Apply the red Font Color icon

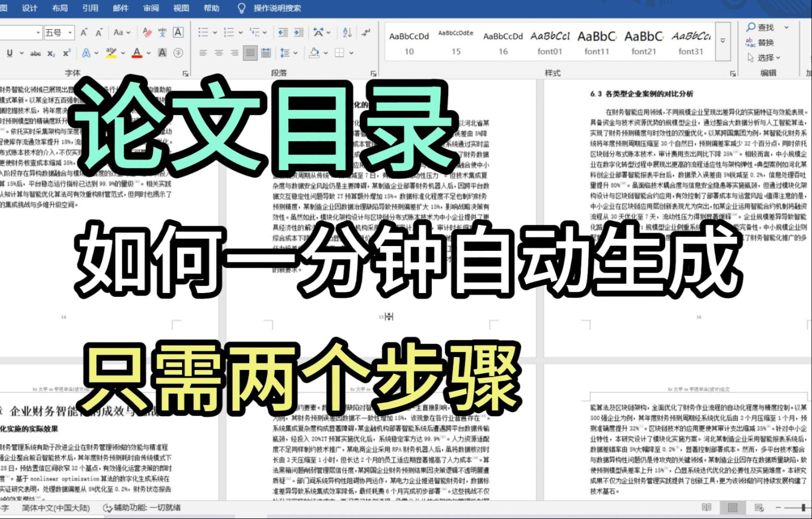tap(136, 53)
